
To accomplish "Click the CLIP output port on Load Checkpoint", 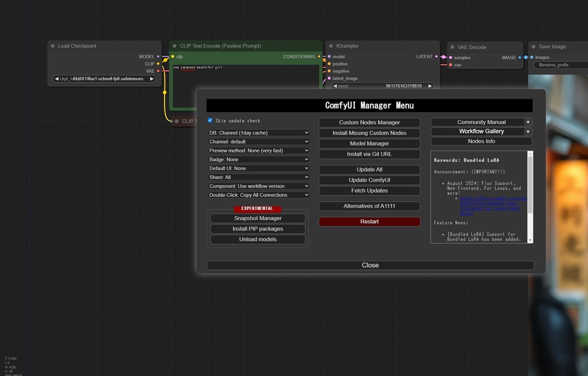I will pos(158,64).
